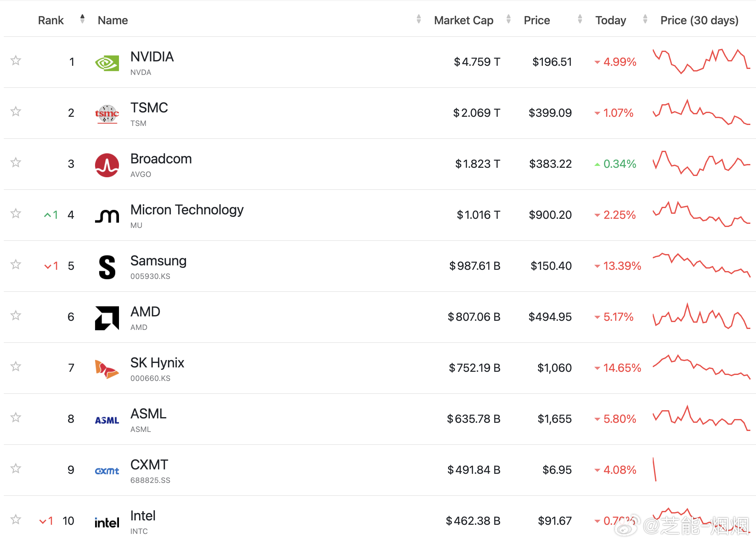Click the ASML logo icon

coord(107,420)
